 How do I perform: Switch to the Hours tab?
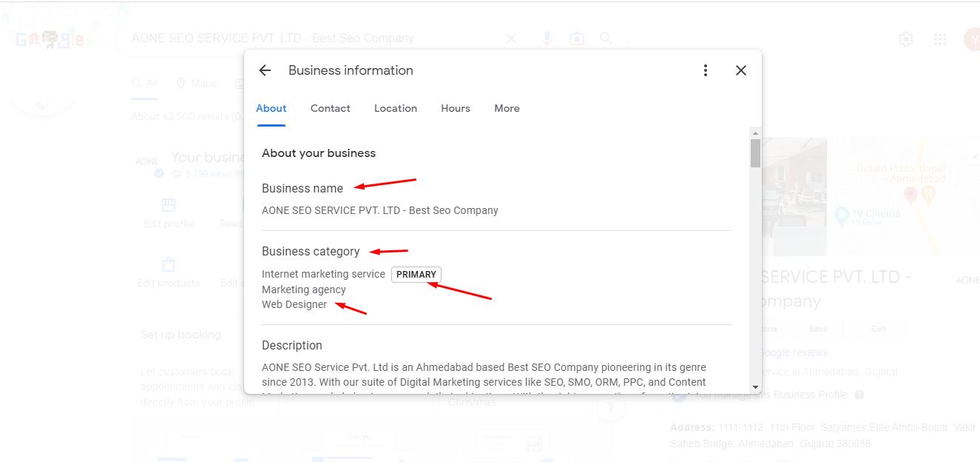pyautogui.click(x=456, y=108)
